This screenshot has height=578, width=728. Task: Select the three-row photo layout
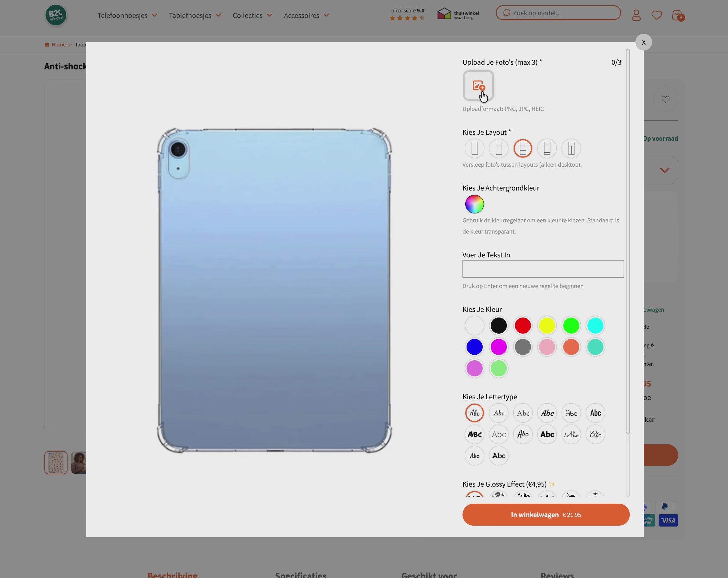pos(523,148)
